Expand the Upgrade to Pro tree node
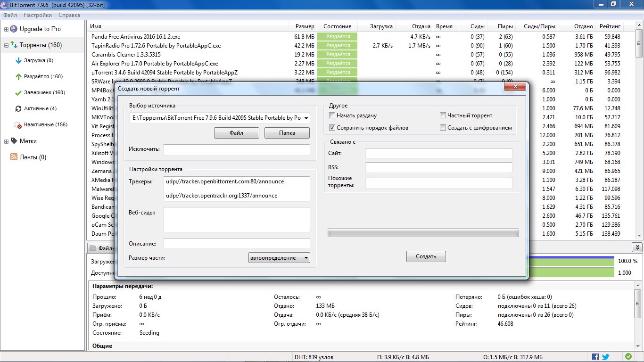Screen dimensions: 644x362 point(6,29)
